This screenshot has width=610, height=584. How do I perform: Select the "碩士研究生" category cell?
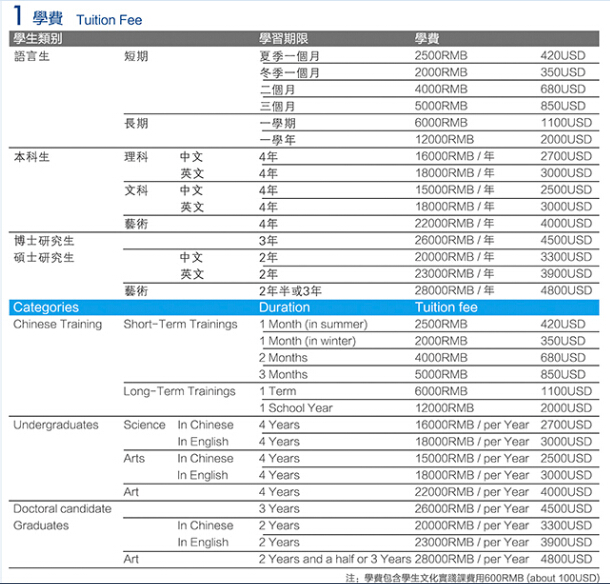(44, 258)
